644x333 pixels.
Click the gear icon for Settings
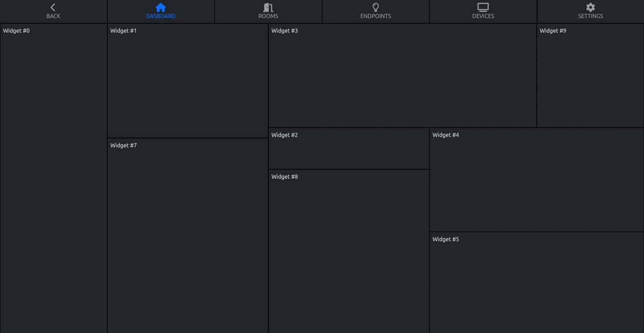tap(590, 7)
